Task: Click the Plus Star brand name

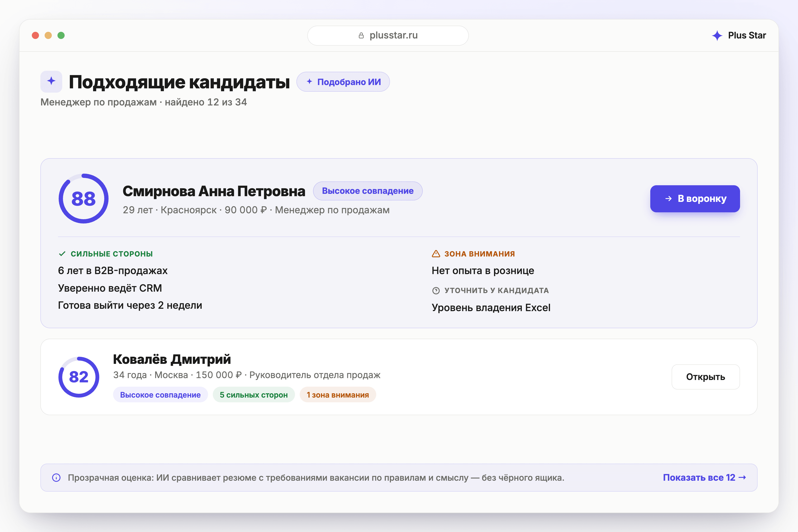Action: tap(747, 35)
